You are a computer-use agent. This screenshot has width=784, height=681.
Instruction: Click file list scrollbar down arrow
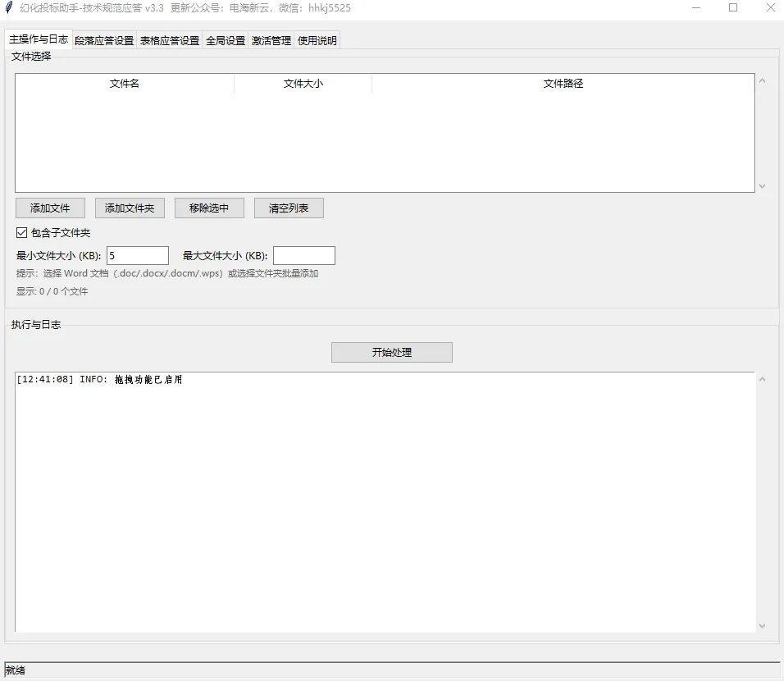(x=762, y=186)
